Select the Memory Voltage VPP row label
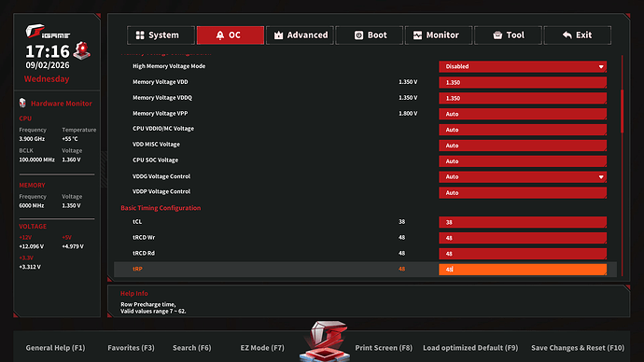Viewport: 644px width, 362px height. pyautogui.click(x=160, y=113)
